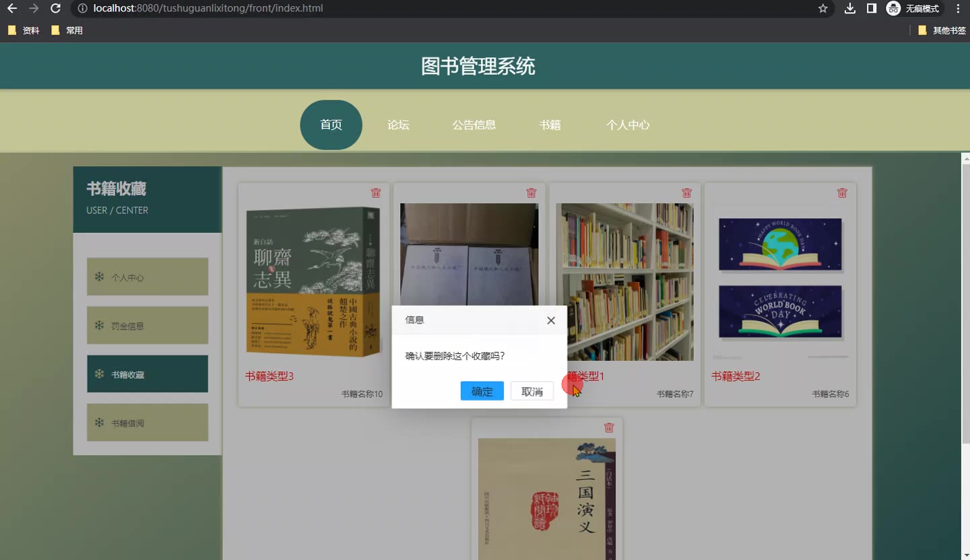Bookmark this page with star icon
The width and height of the screenshot is (970, 560).
tap(822, 9)
